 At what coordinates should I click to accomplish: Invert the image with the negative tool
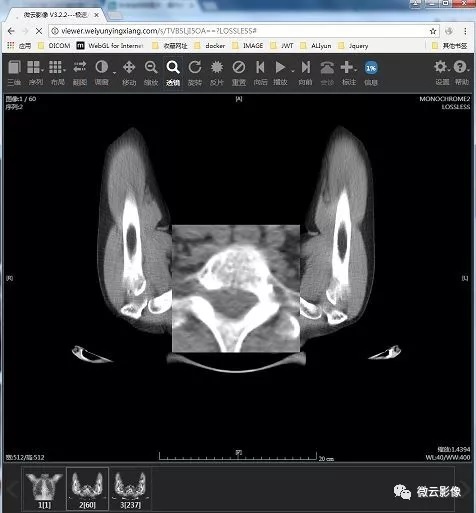[217, 73]
